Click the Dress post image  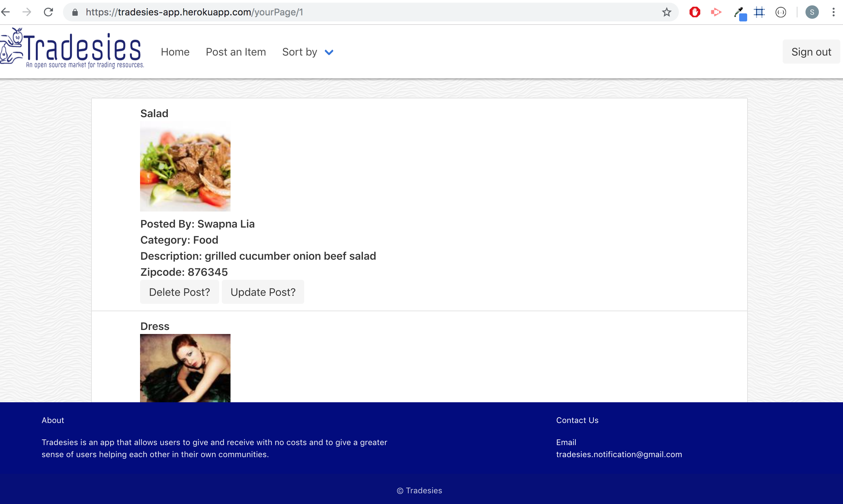[x=185, y=368]
